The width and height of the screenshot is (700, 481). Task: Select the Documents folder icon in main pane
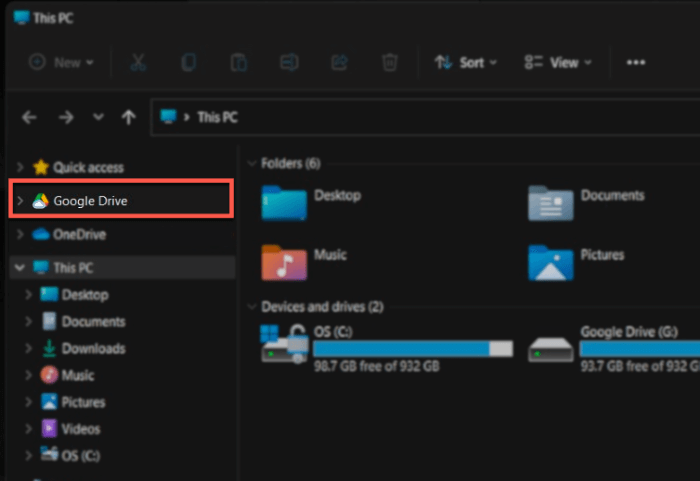550,203
